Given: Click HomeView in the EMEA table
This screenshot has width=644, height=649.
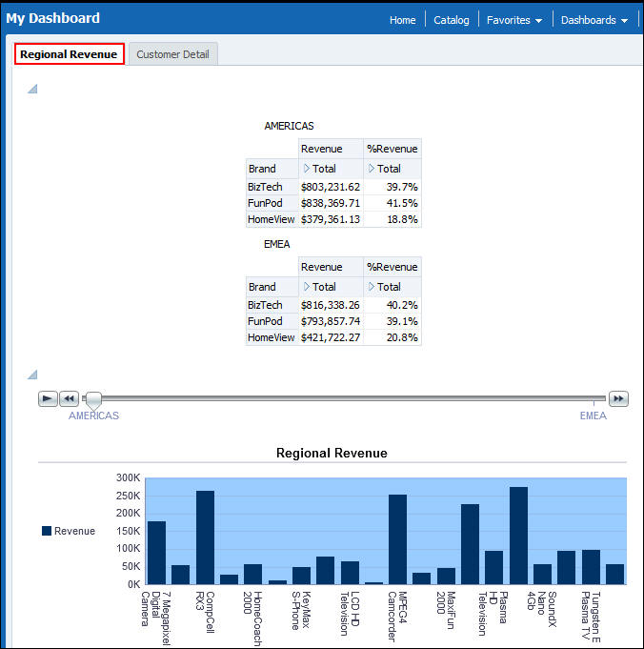Looking at the screenshot, I should (x=272, y=337).
